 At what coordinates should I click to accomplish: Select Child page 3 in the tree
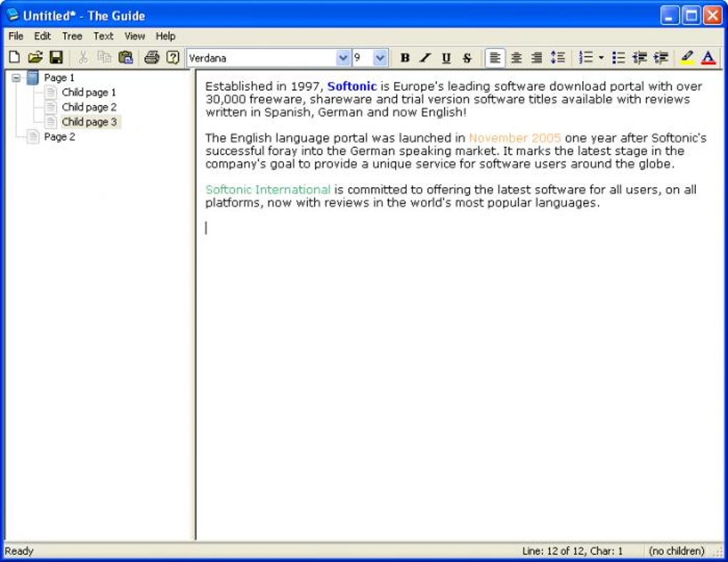89,122
